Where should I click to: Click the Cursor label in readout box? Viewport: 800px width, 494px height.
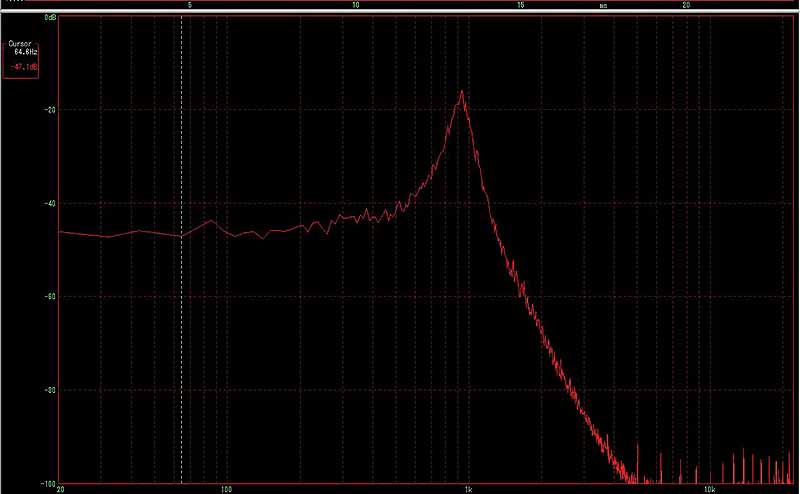coord(21,45)
